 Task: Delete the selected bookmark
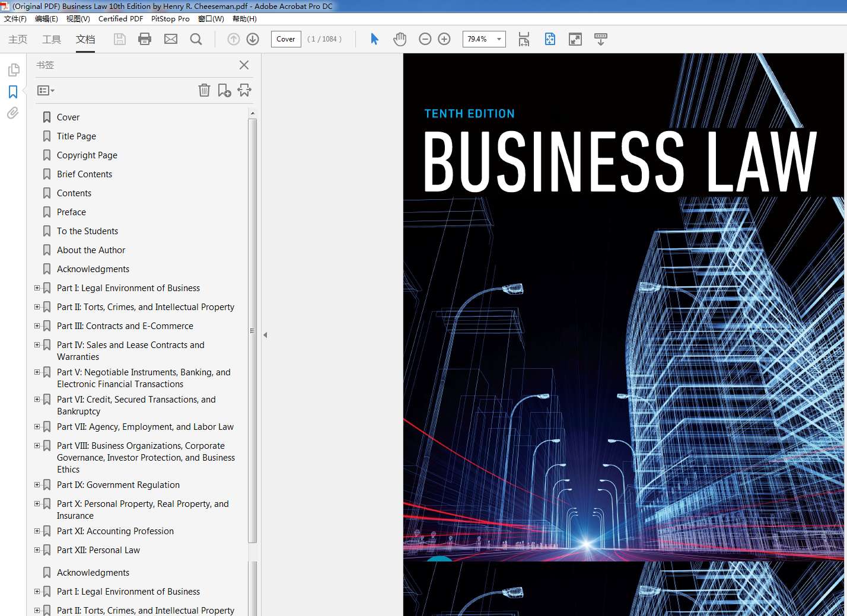[204, 90]
